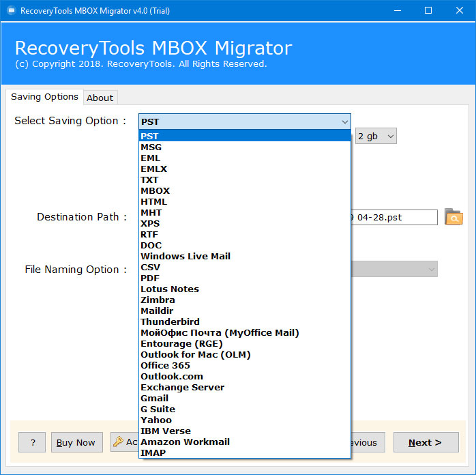Select DOC saving option
The width and height of the screenshot is (476, 475).
pyautogui.click(x=245, y=246)
